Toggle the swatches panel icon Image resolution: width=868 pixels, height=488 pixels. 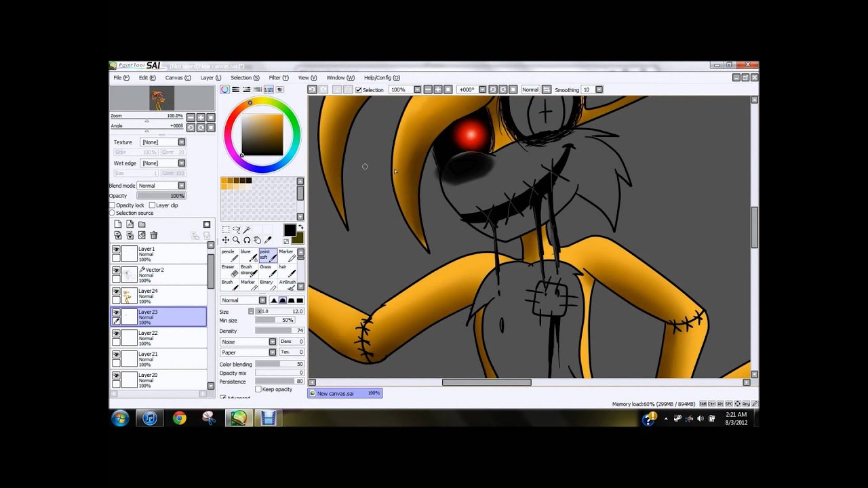tap(269, 89)
